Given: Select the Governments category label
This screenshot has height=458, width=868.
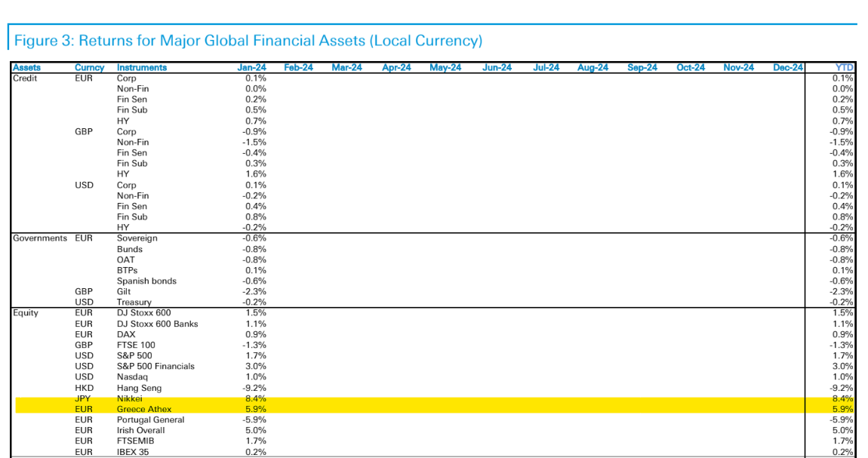Looking at the screenshot, I should pyautogui.click(x=40, y=238).
